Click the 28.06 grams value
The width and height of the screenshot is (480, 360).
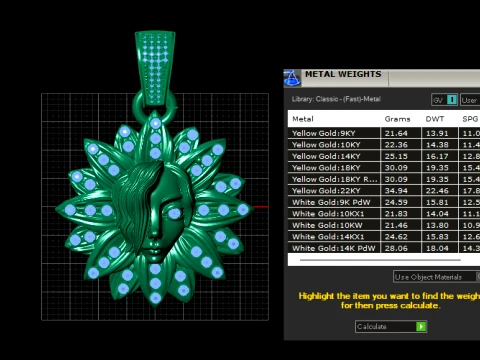click(396, 248)
